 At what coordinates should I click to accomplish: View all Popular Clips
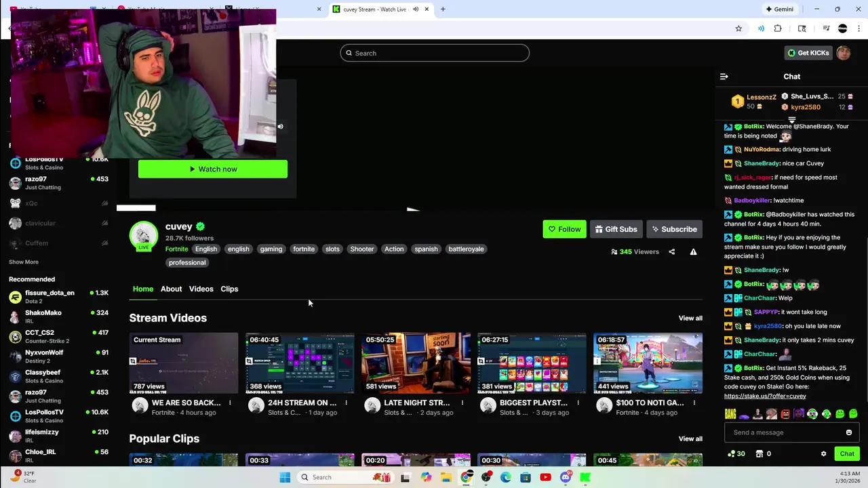[690, 439]
